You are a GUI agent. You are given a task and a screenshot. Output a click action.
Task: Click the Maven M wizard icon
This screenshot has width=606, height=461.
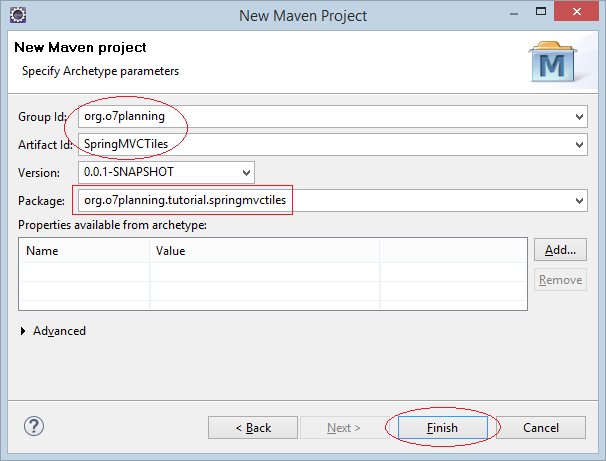tap(553, 62)
